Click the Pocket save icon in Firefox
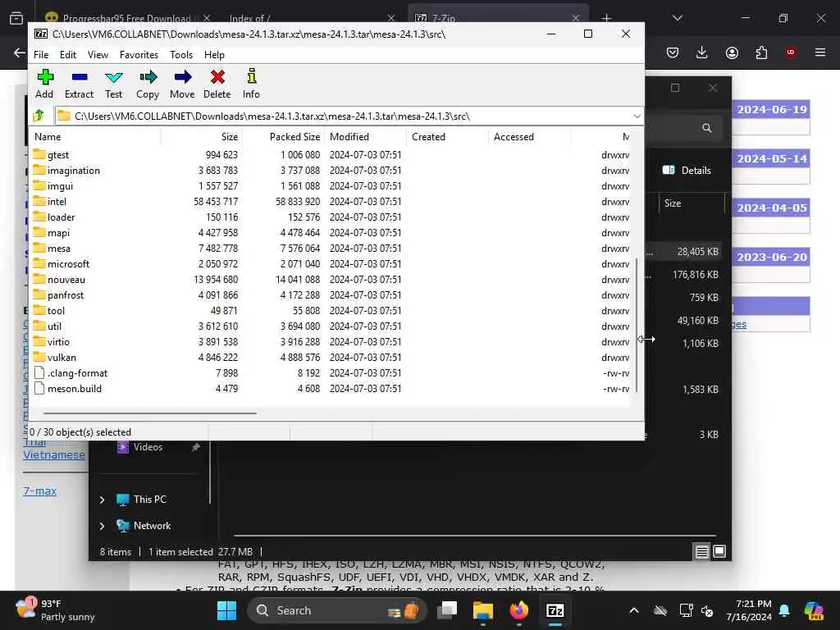The height and width of the screenshot is (630, 840). click(673, 52)
